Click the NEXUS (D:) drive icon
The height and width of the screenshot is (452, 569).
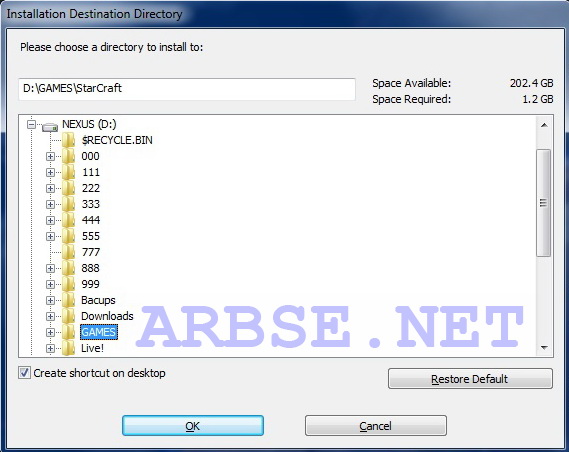click(50, 127)
